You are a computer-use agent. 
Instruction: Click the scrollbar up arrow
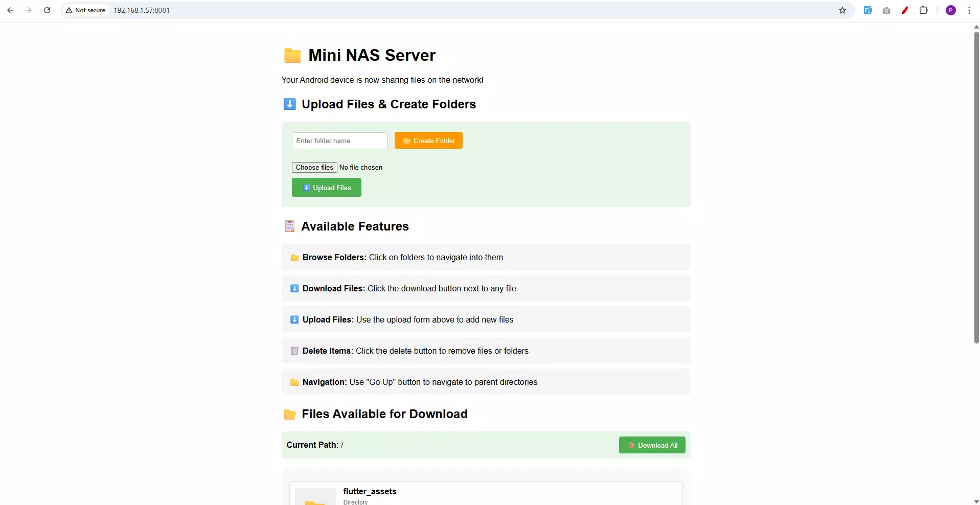[x=976, y=27]
